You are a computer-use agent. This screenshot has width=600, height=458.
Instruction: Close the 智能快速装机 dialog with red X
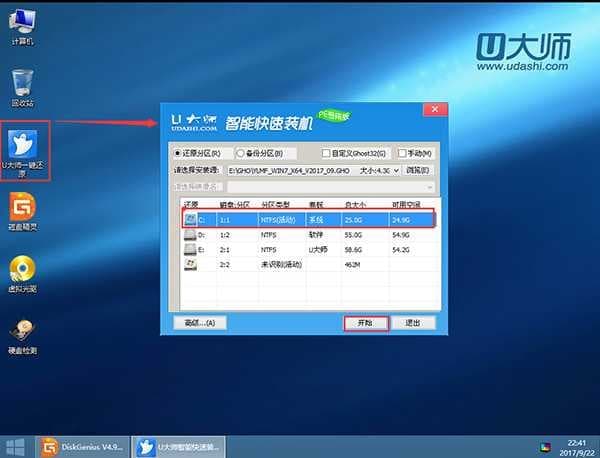(x=435, y=109)
